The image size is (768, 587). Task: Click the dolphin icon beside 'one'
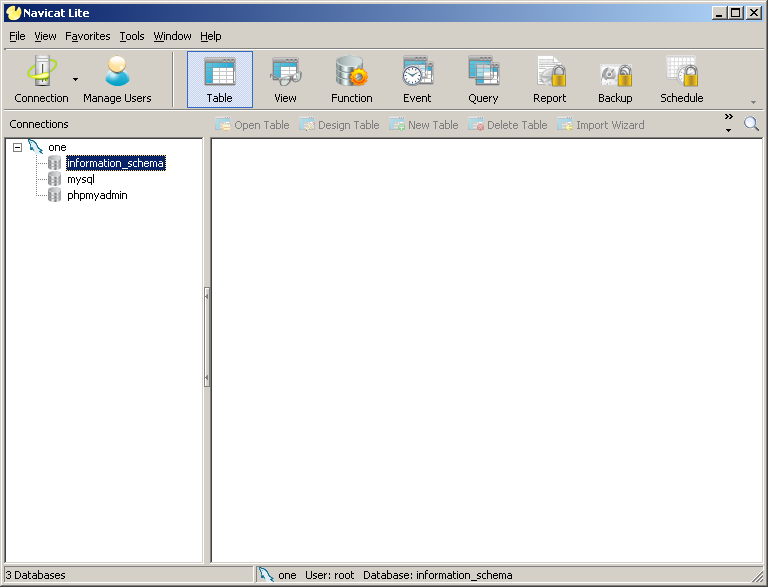[35, 147]
